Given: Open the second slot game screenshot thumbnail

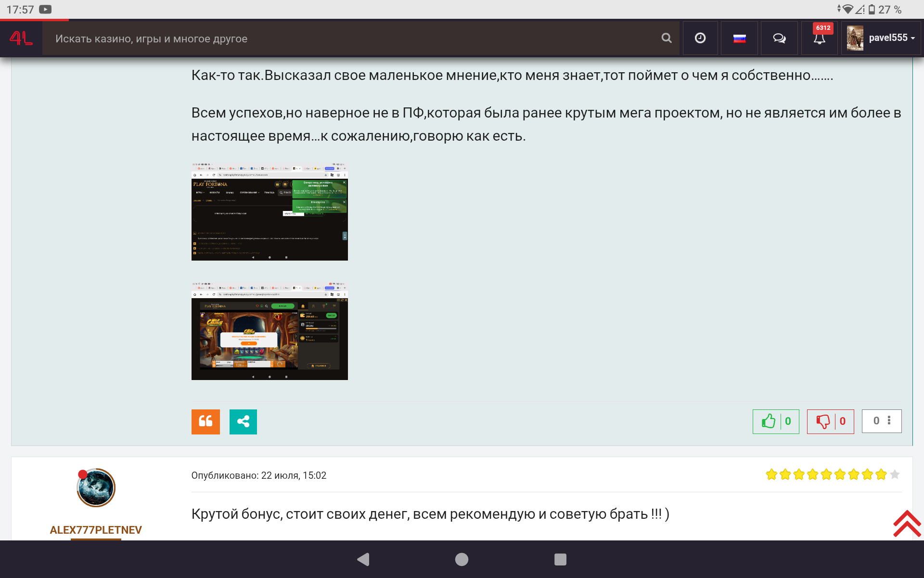Looking at the screenshot, I should (269, 331).
